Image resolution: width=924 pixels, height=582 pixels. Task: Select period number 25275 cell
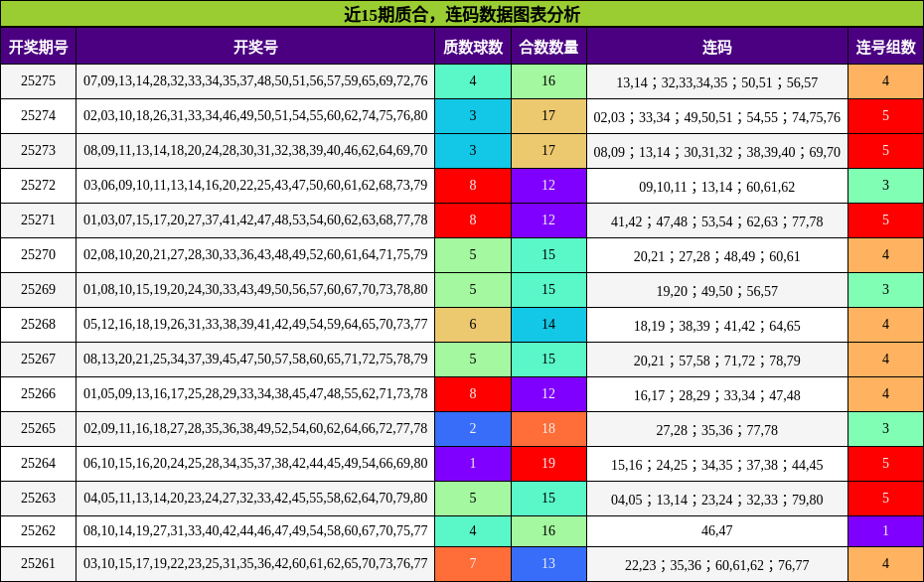pos(38,81)
